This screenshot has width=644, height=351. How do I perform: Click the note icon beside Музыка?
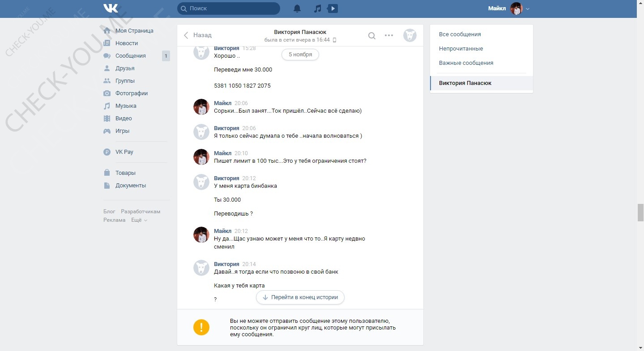(107, 106)
